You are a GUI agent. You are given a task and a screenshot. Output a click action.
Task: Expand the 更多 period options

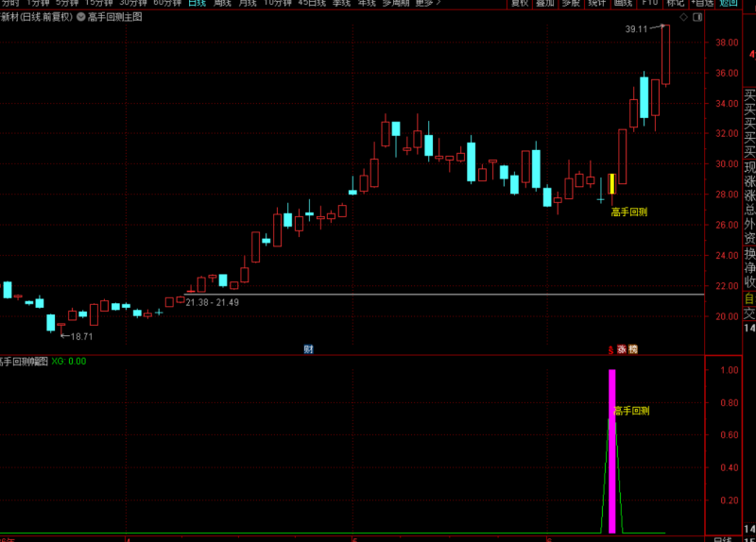(428, 3)
